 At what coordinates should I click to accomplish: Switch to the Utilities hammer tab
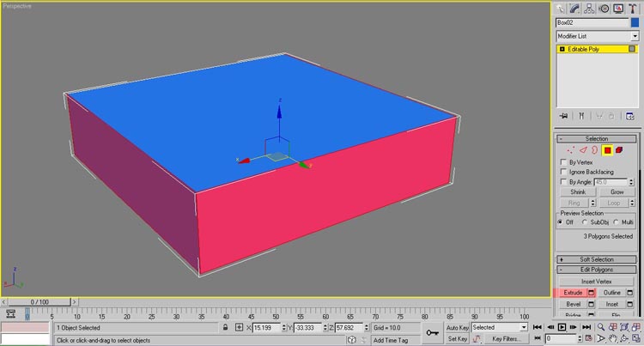[x=631, y=8]
